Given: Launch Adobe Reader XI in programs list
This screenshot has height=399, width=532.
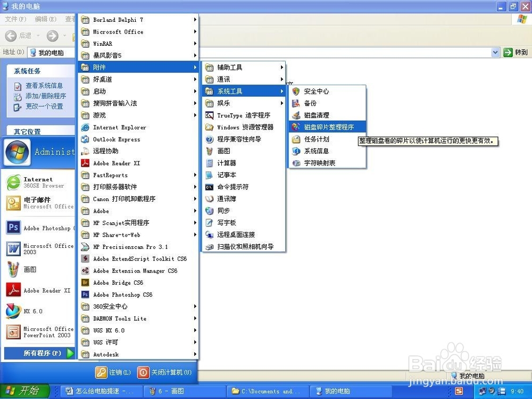Looking at the screenshot, I should (138, 163).
